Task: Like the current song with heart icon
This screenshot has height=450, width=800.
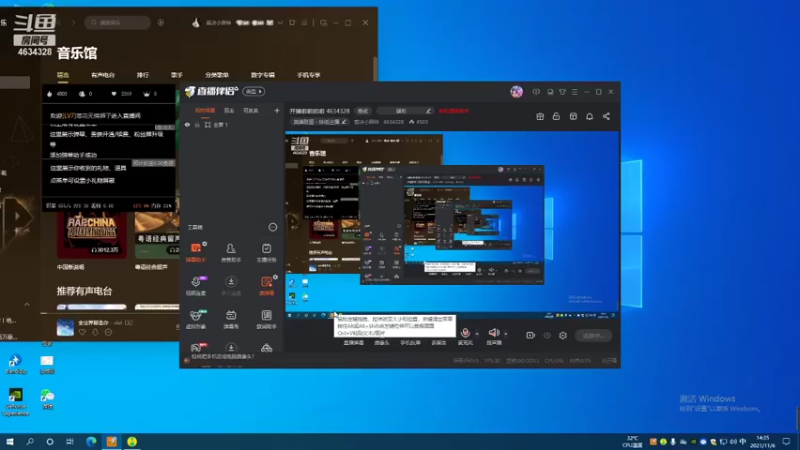Action: [82, 332]
